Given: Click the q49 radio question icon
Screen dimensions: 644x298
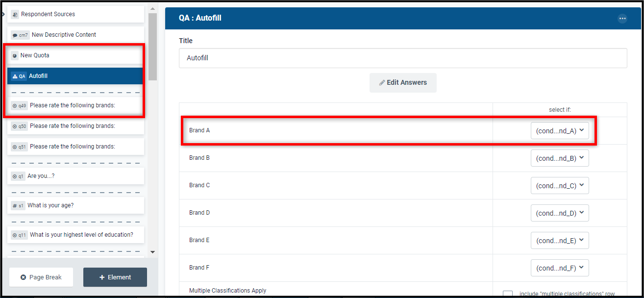Looking at the screenshot, I should [15, 106].
